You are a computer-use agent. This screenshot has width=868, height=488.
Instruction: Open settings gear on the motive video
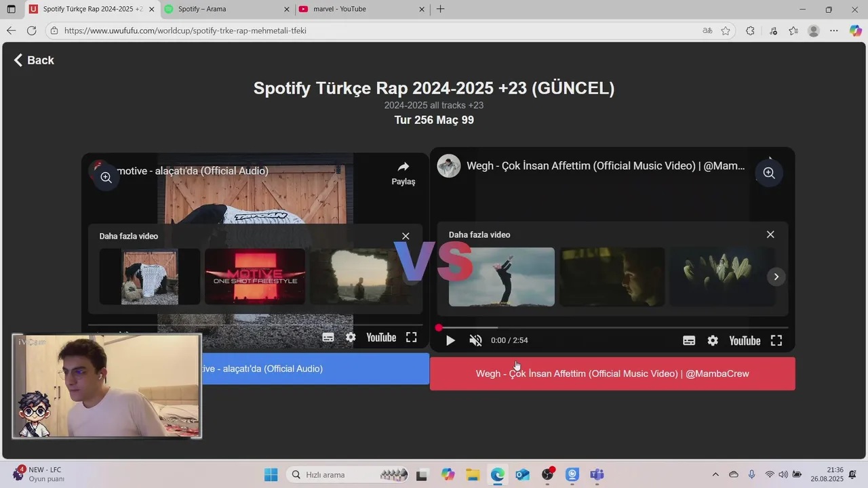[351, 338]
